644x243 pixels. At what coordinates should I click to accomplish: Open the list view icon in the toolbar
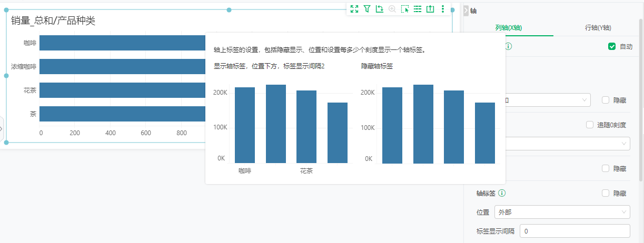418,9
